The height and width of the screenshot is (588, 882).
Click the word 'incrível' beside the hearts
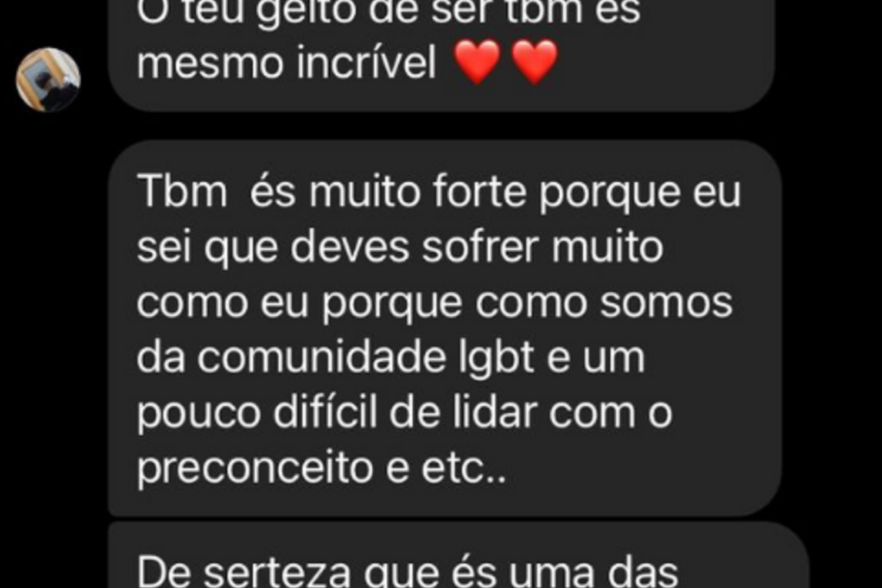(x=366, y=62)
